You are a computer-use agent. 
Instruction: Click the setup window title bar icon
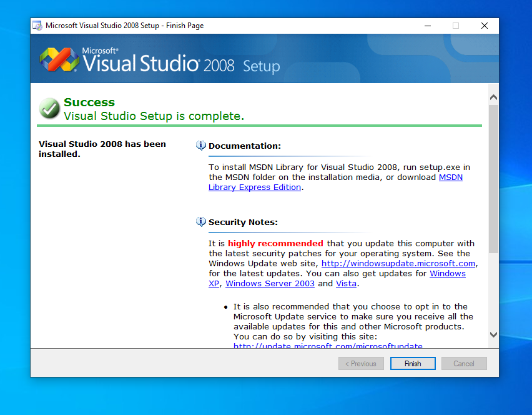[x=37, y=26]
